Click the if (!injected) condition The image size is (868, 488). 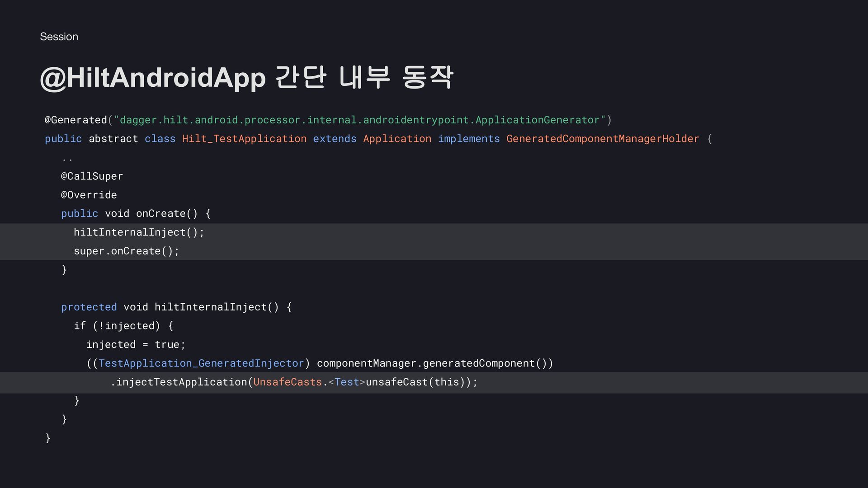[x=118, y=326]
